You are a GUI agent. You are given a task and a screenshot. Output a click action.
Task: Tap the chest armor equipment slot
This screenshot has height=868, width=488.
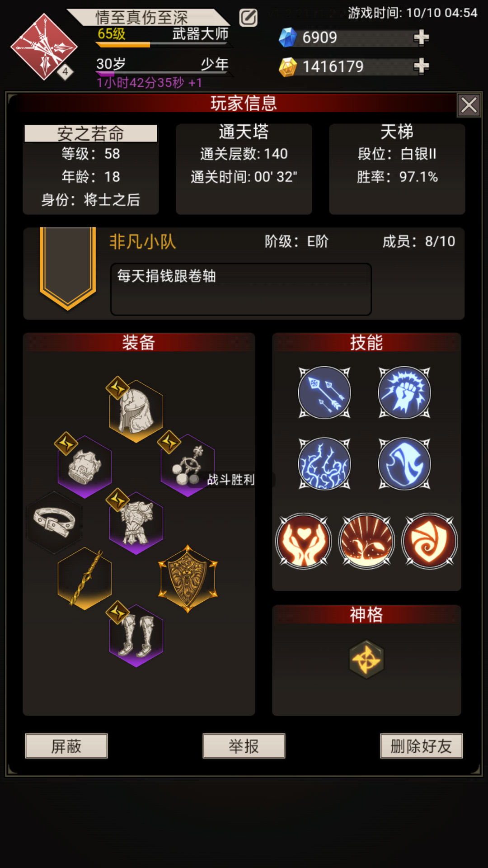[136, 523]
